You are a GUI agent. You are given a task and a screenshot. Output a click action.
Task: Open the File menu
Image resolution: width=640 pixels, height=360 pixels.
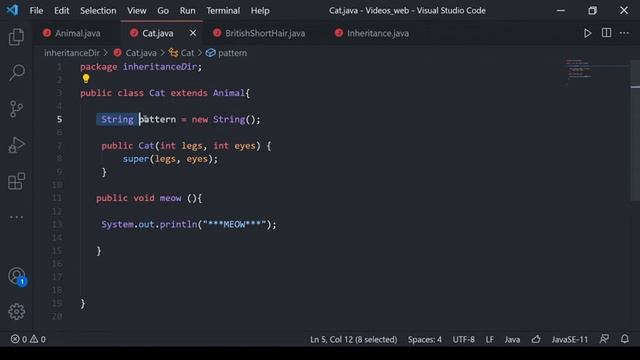pos(36,11)
